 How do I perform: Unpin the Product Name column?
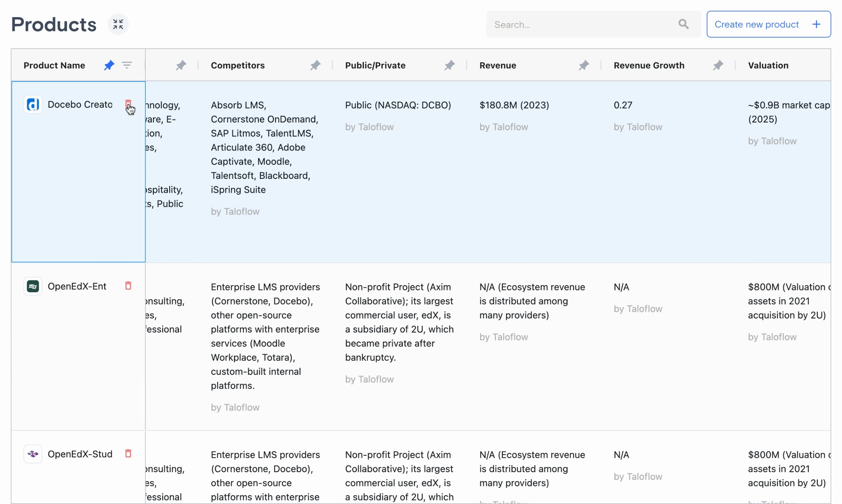(x=109, y=65)
